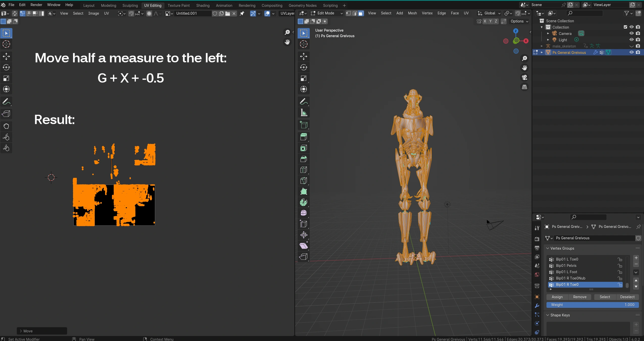Expand the male_skeleton tree item
This screenshot has width=644, height=341.
[542, 46]
